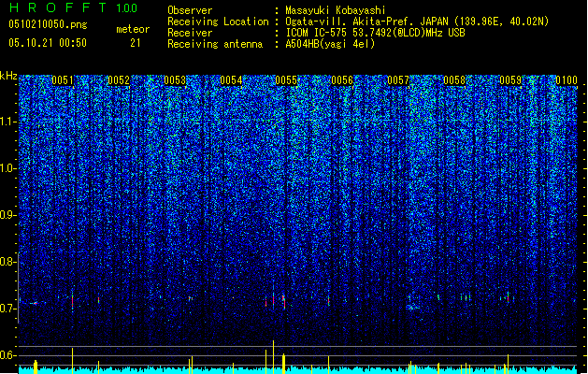The width and height of the screenshot is (588, 374).
Task: Click the 0051 time marker
Action: tap(63, 80)
